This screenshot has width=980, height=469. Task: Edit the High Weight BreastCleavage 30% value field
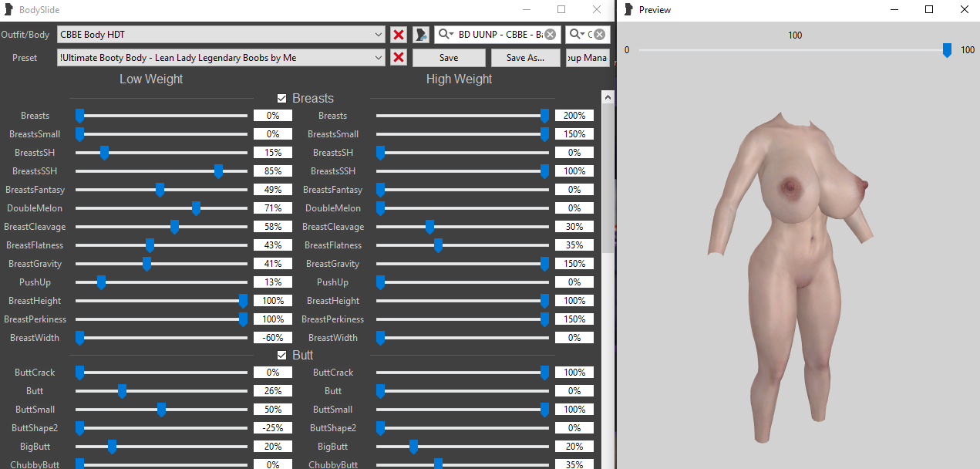point(574,227)
